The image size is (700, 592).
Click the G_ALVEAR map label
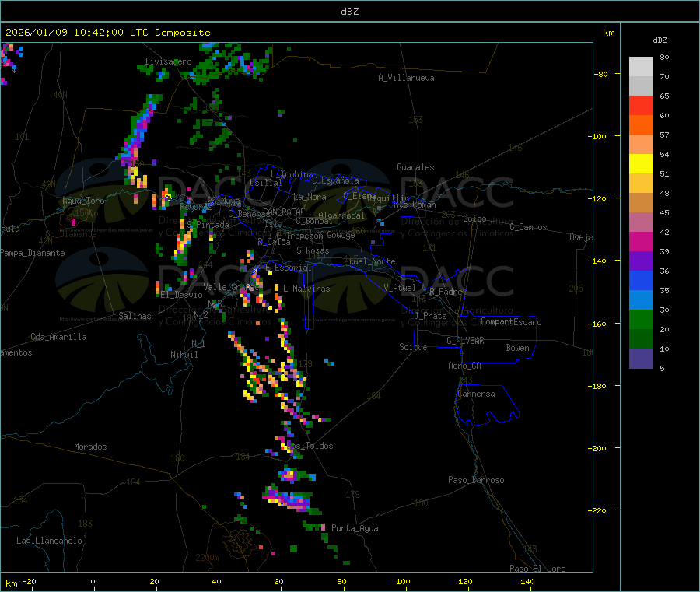click(466, 341)
